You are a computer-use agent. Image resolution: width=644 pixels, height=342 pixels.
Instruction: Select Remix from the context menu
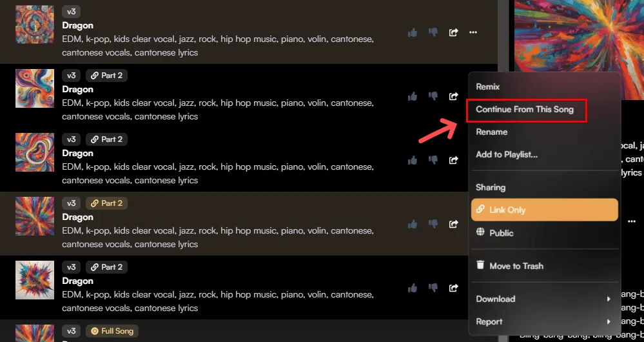click(x=488, y=86)
